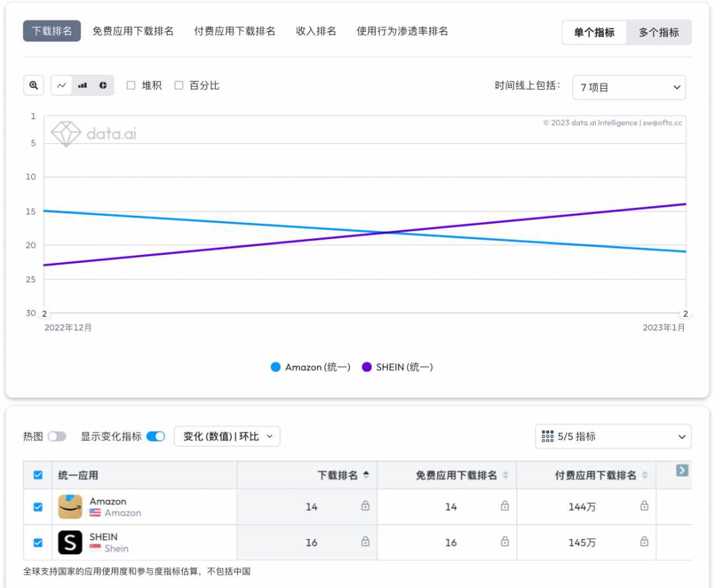This screenshot has height=588, width=715.
Task: Select the 下载排名 tab
Action: (x=52, y=31)
